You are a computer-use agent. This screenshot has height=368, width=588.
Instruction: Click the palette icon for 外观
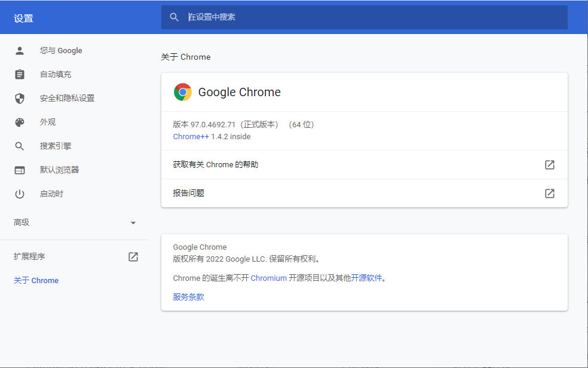20,122
